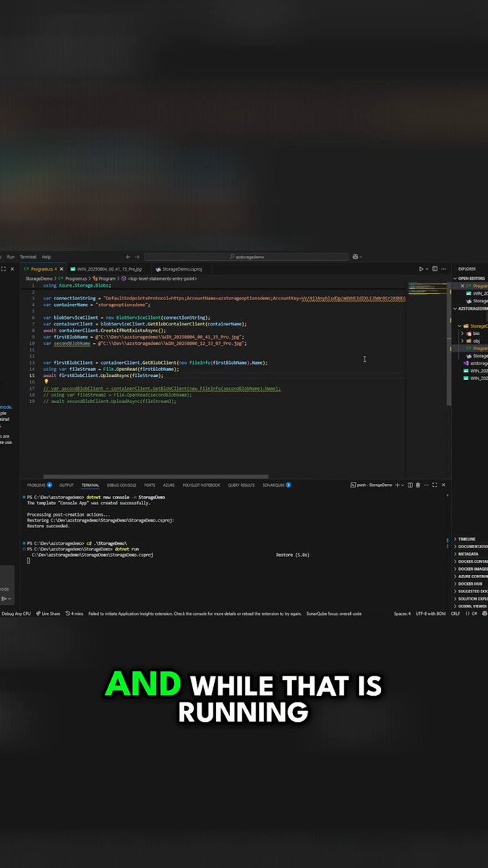The image size is (488, 868).
Task: Open the PROBLEMS panel tab
Action: coord(39,485)
